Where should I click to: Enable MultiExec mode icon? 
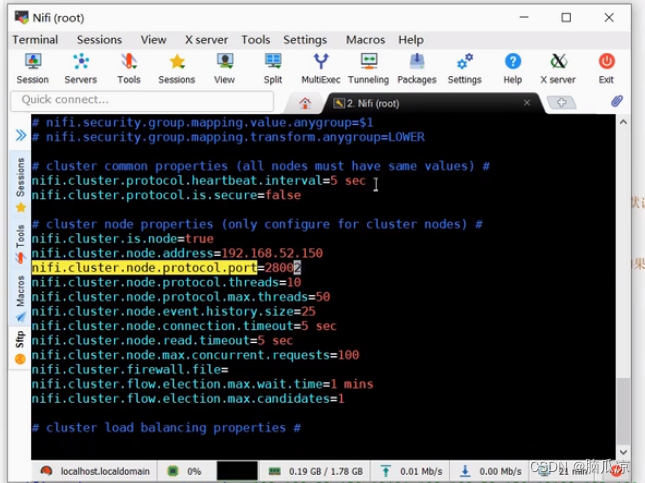[321, 68]
